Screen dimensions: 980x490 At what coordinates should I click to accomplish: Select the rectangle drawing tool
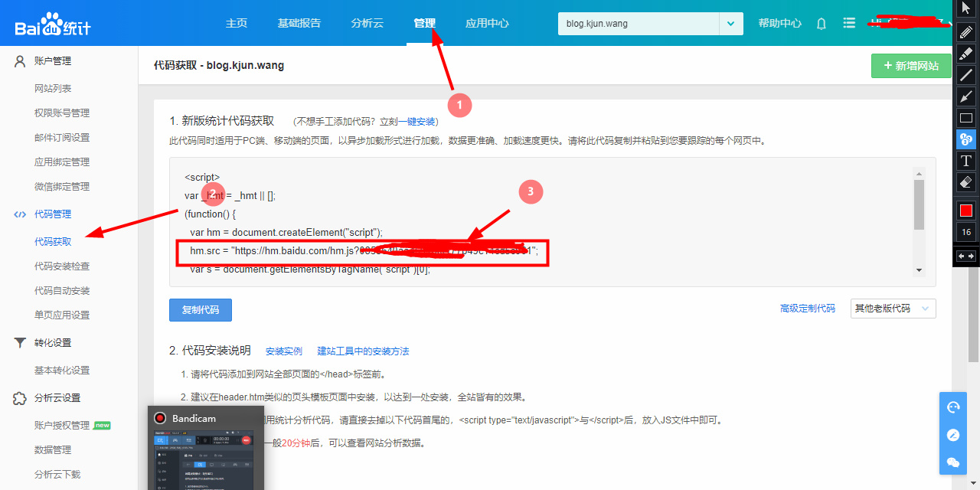pyautogui.click(x=966, y=118)
